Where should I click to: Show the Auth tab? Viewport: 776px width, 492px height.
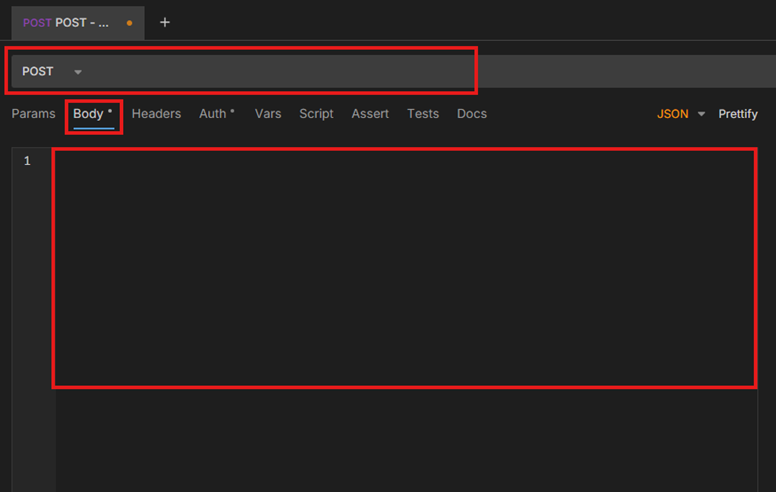[x=216, y=114]
